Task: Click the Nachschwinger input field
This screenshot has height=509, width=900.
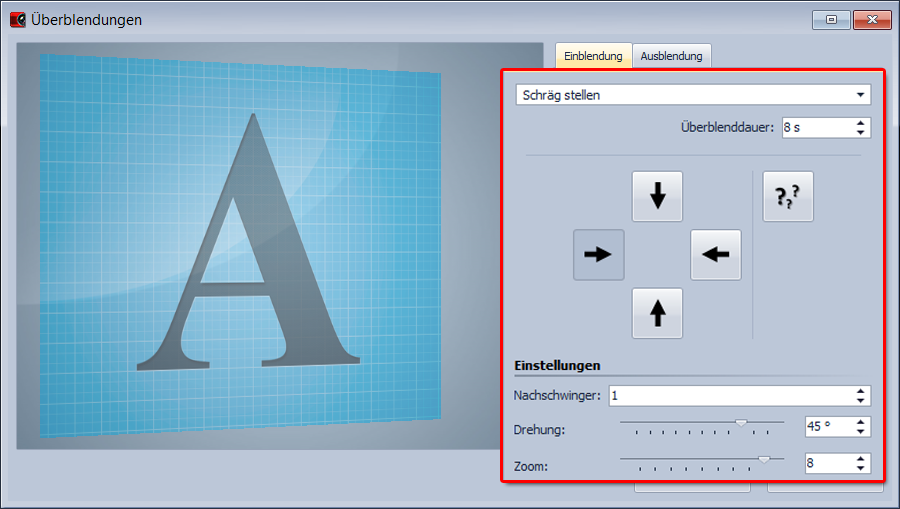Action: click(x=728, y=395)
